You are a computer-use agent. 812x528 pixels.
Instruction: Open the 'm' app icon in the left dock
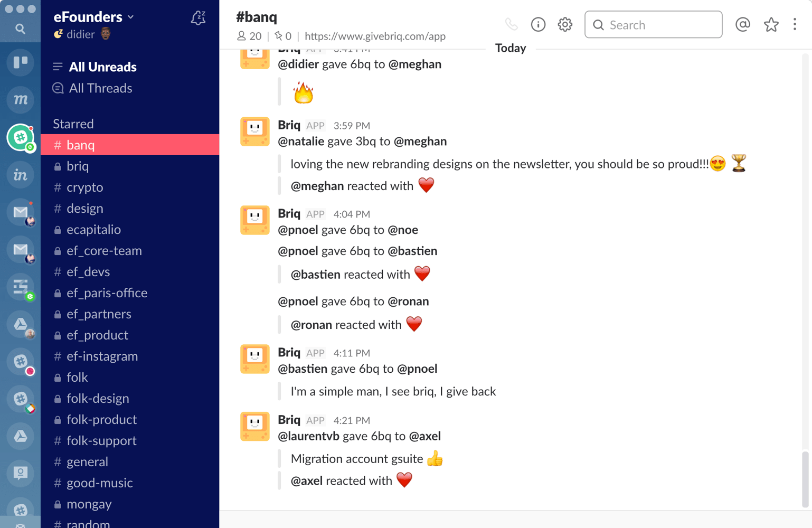20,100
